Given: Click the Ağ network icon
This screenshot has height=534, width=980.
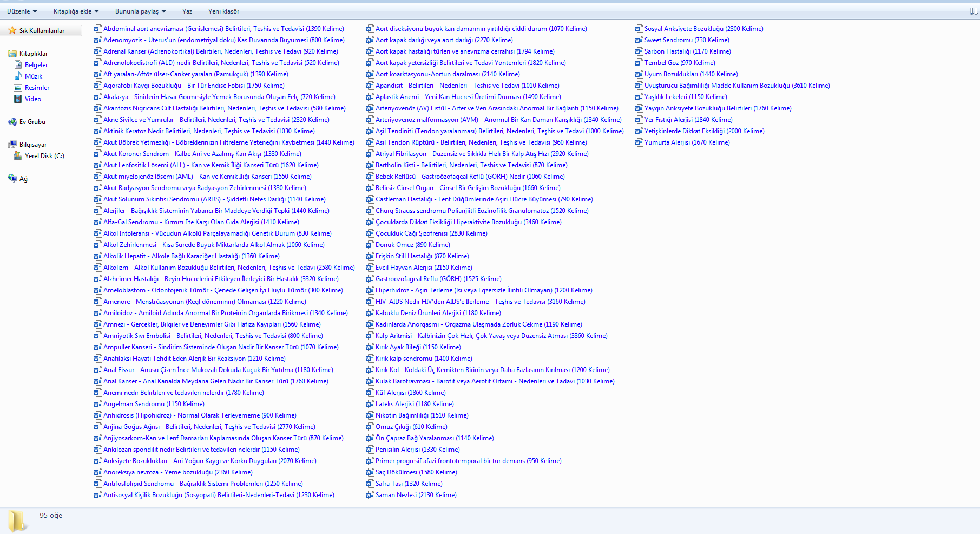Looking at the screenshot, I should [12, 178].
